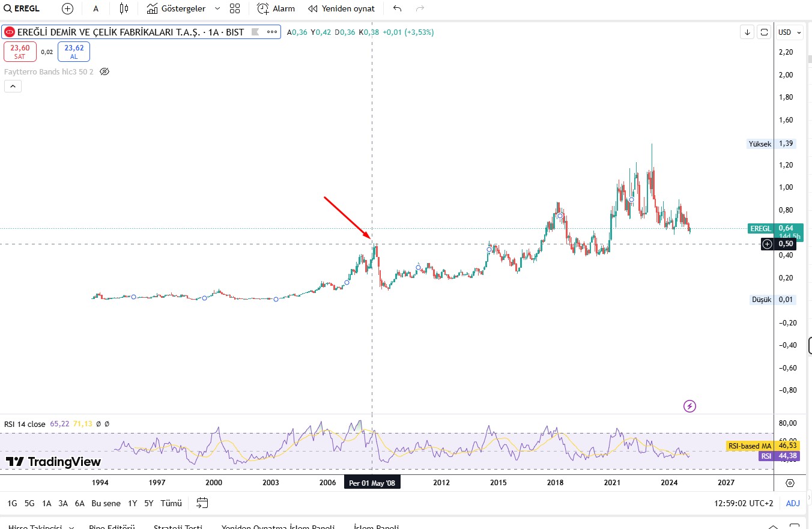The height and width of the screenshot is (529, 812).
Task: Open indicator templates grid icon
Action: (x=235, y=9)
